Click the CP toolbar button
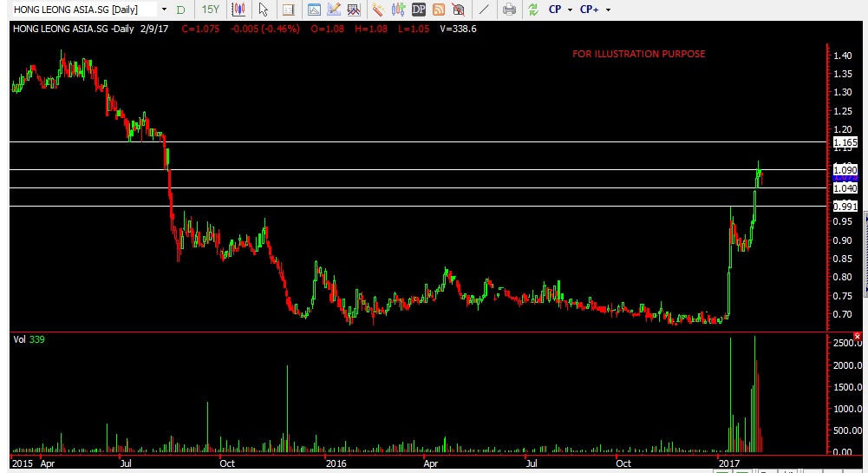 [555, 10]
